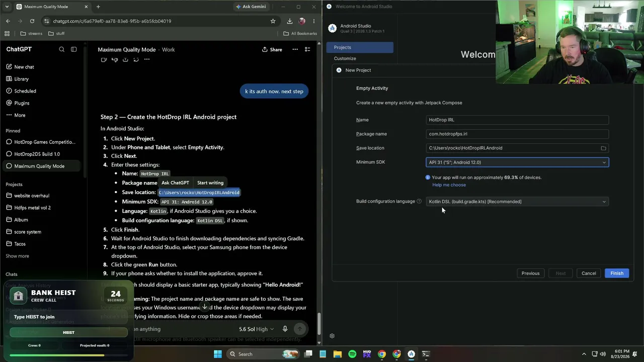
Task: Share the ChatGPT conversation
Action: [272, 49]
